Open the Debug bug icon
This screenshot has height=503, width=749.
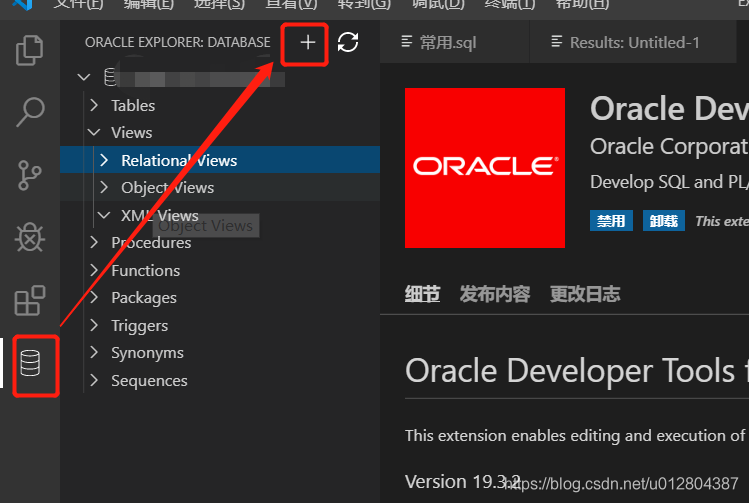[x=30, y=237]
